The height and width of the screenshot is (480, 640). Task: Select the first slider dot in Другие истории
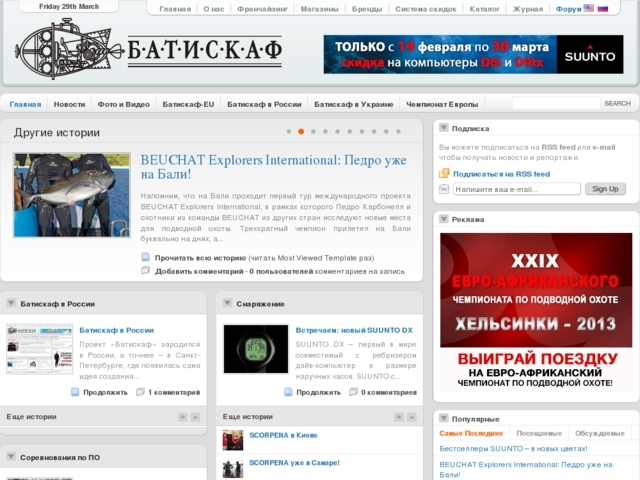[289, 131]
